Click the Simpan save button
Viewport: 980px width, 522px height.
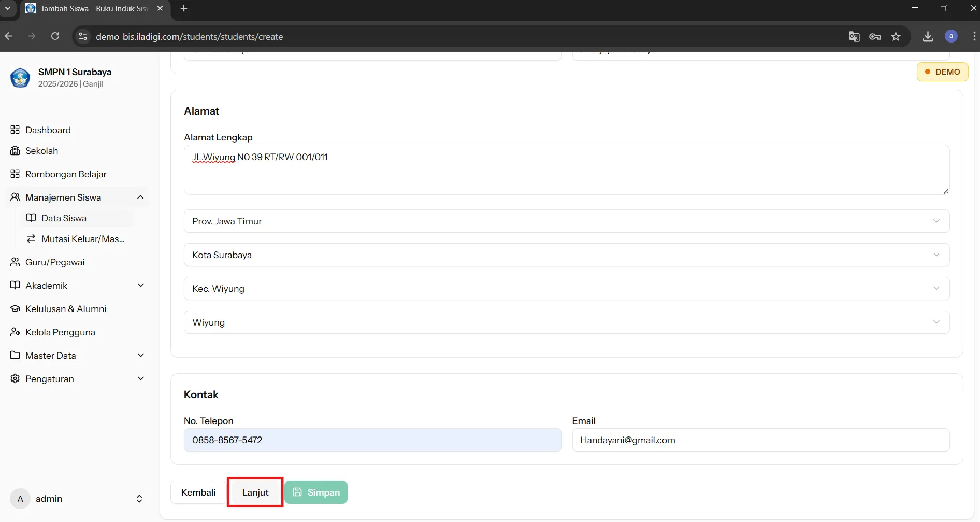click(316, 492)
